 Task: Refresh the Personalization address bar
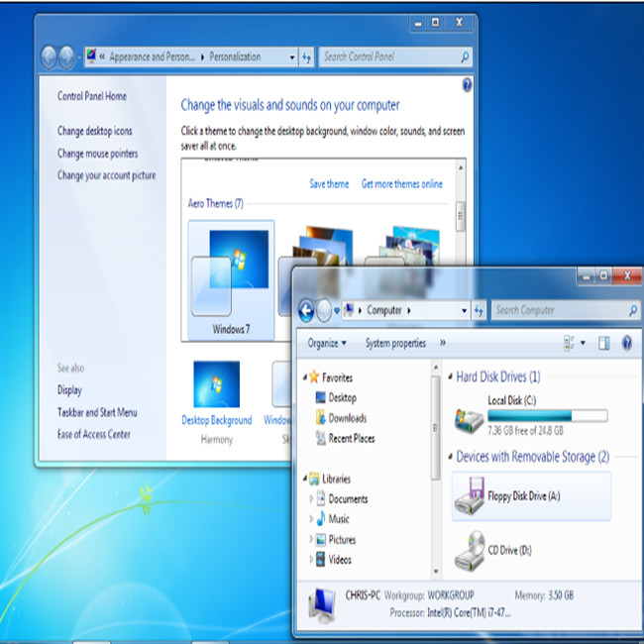306,57
